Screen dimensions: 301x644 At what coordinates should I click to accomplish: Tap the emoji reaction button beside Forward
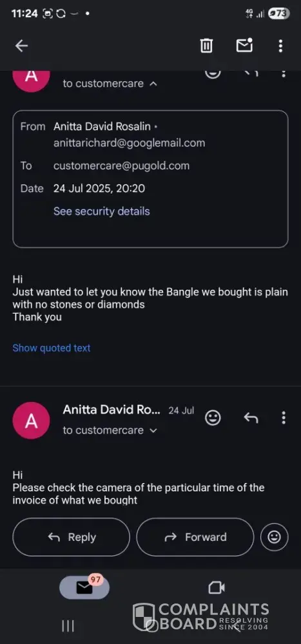[x=275, y=537]
